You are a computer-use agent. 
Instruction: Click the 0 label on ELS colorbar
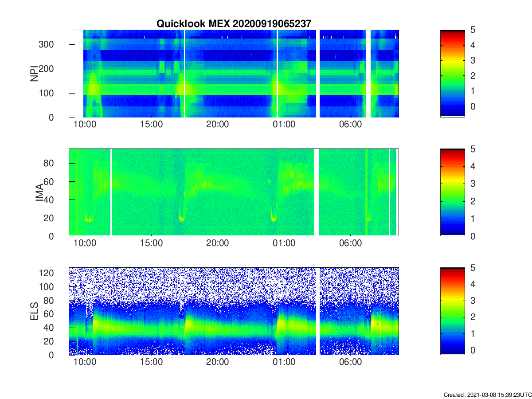(473, 350)
